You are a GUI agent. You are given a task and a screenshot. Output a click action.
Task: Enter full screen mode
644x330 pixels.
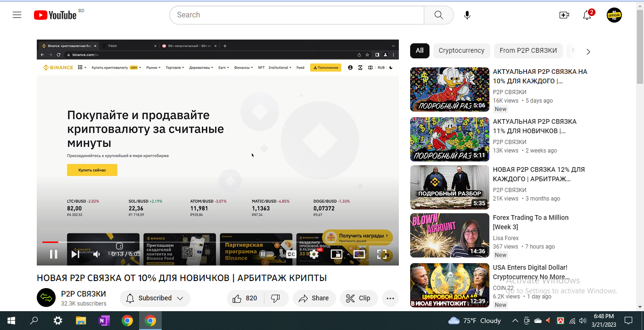pyautogui.click(x=382, y=254)
